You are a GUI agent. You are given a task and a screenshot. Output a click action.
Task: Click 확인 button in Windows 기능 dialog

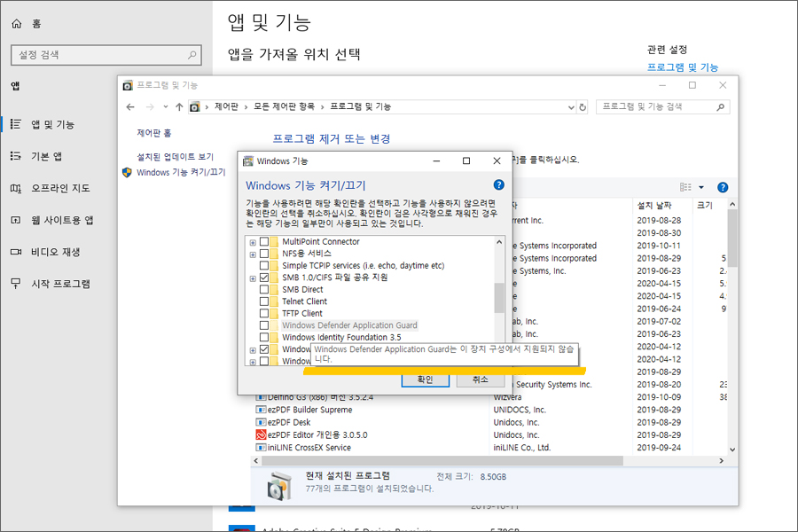[x=425, y=379]
